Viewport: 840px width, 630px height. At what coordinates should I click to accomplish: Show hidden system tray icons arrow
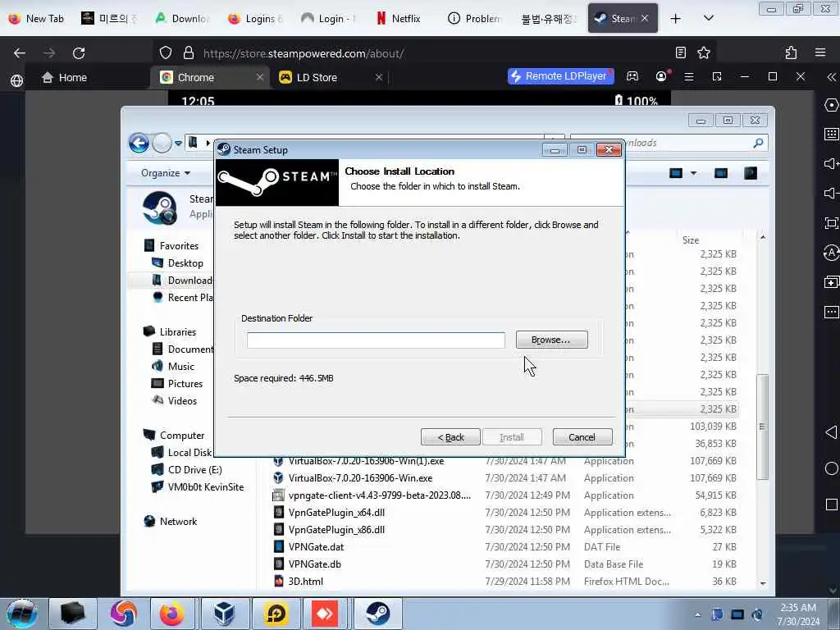[697, 614]
